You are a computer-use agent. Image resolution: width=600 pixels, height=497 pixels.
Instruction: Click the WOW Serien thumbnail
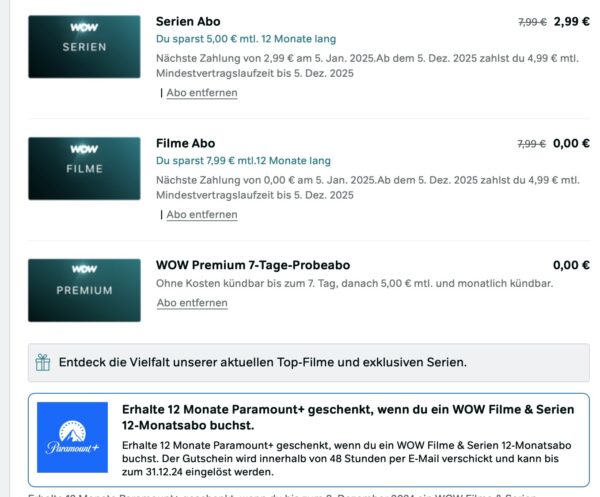[84, 47]
